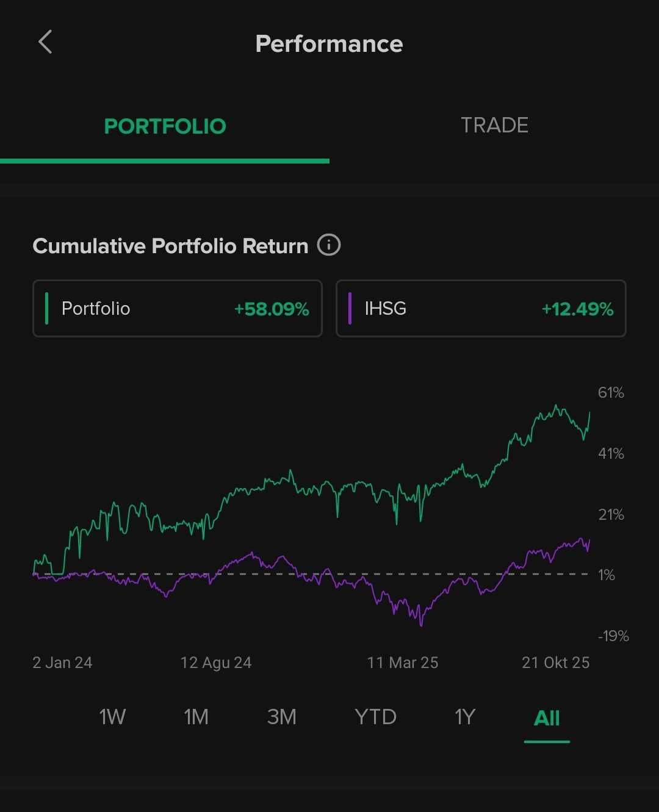Tap the back arrow icon

tap(45, 43)
